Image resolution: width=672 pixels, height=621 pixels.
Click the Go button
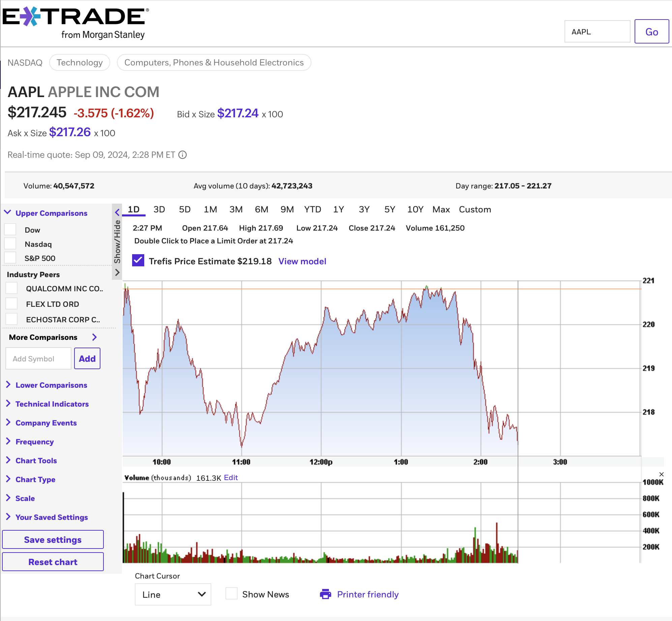(x=652, y=31)
